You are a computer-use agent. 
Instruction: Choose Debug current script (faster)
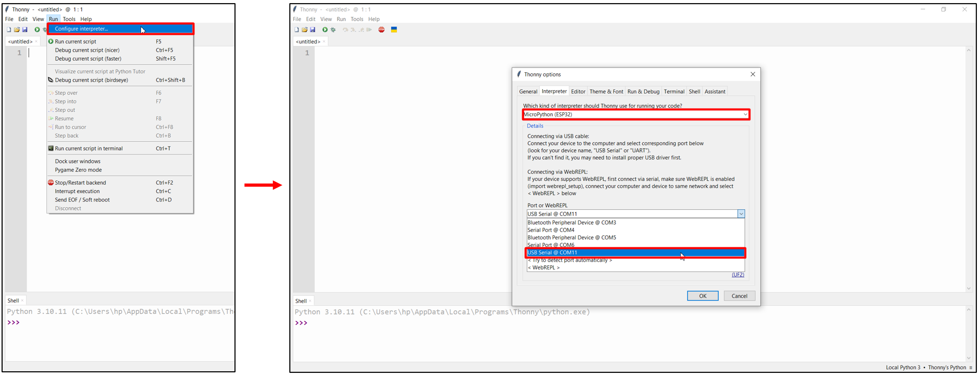(x=120, y=59)
